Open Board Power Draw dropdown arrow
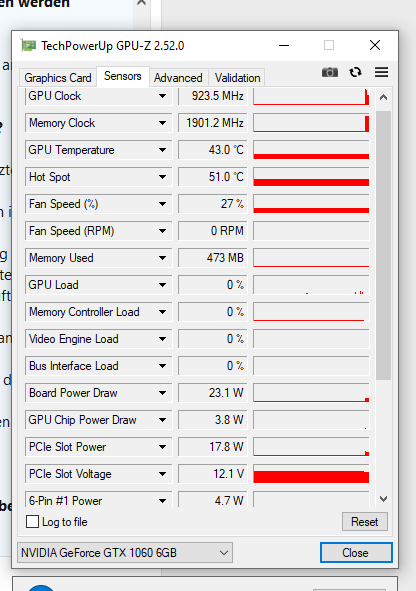Image resolution: width=416 pixels, height=591 pixels. click(x=162, y=393)
